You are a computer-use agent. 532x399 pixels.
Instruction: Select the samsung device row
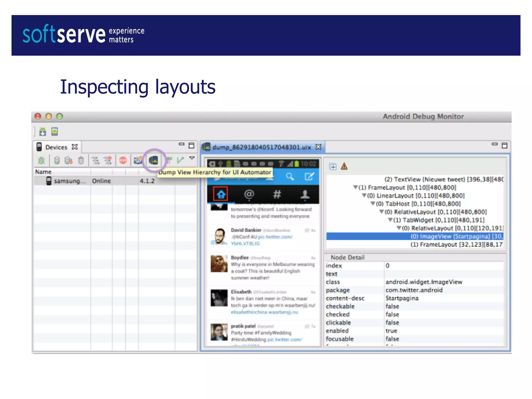(115, 181)
